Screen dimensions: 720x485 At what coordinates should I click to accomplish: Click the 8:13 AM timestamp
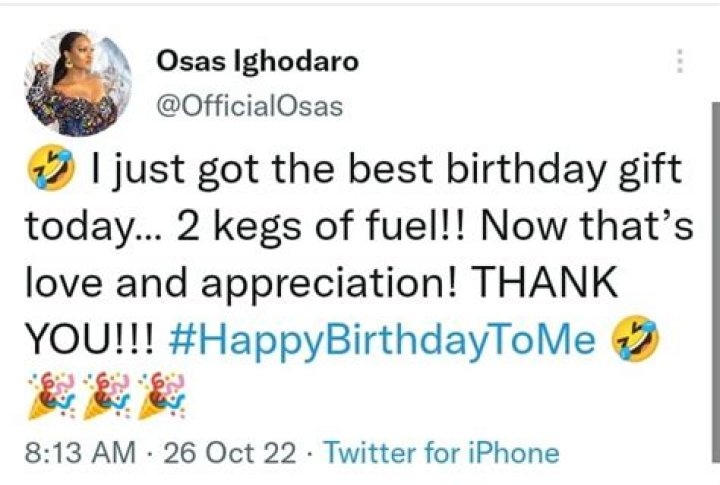pos(79,452)
